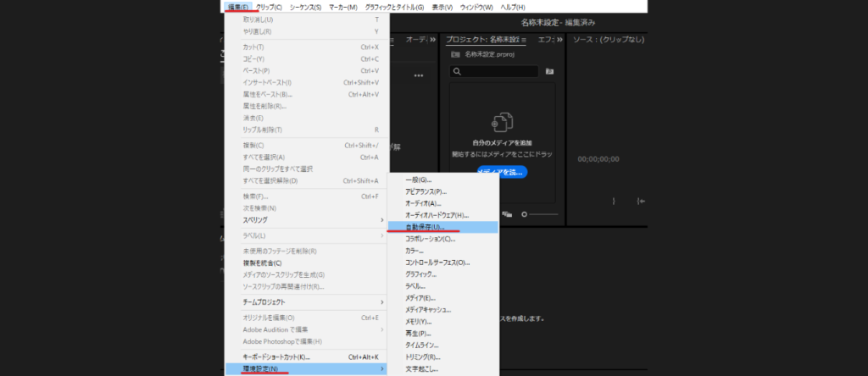Switch to the ソース: (クリップなし) tab

609,40
